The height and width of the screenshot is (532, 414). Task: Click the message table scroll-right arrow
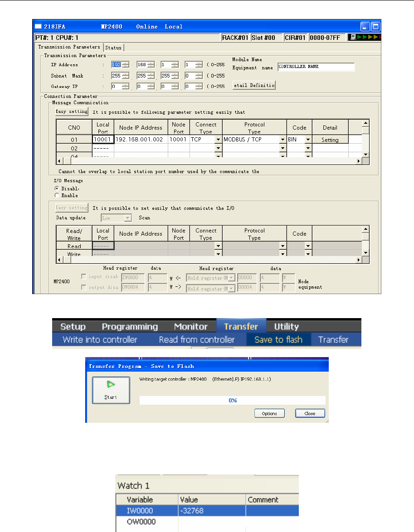(358, 161)
